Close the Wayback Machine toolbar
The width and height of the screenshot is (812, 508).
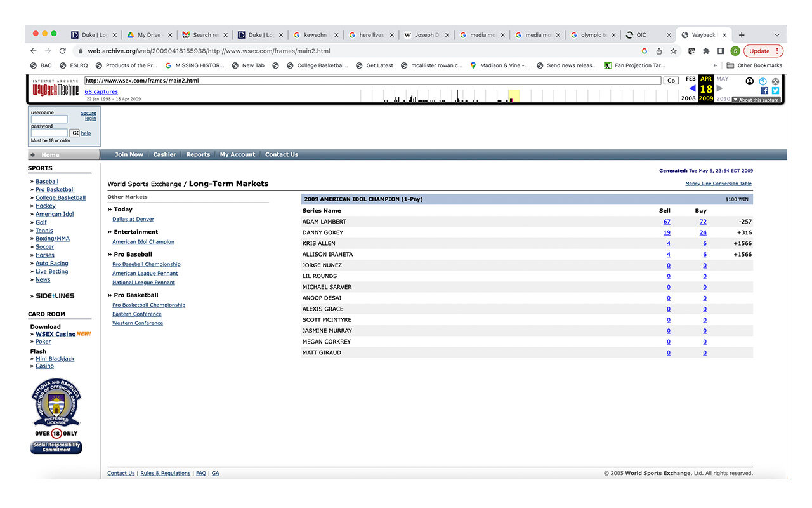click(775, 81)
